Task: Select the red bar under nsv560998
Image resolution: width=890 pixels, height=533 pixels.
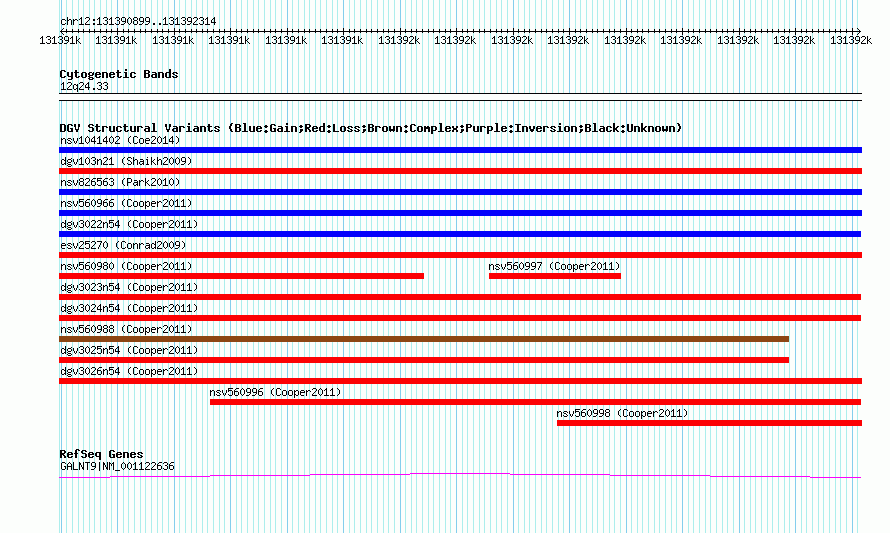Action: (x=710, y=423)
